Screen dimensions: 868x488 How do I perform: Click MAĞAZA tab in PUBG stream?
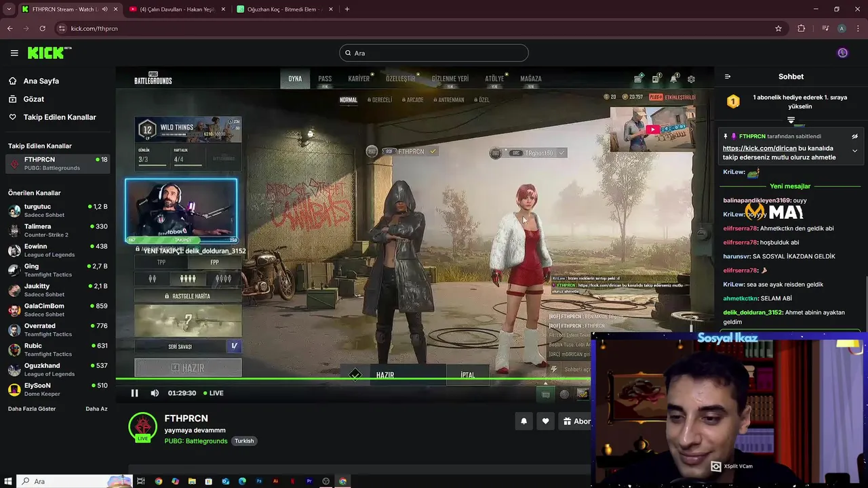531,79
